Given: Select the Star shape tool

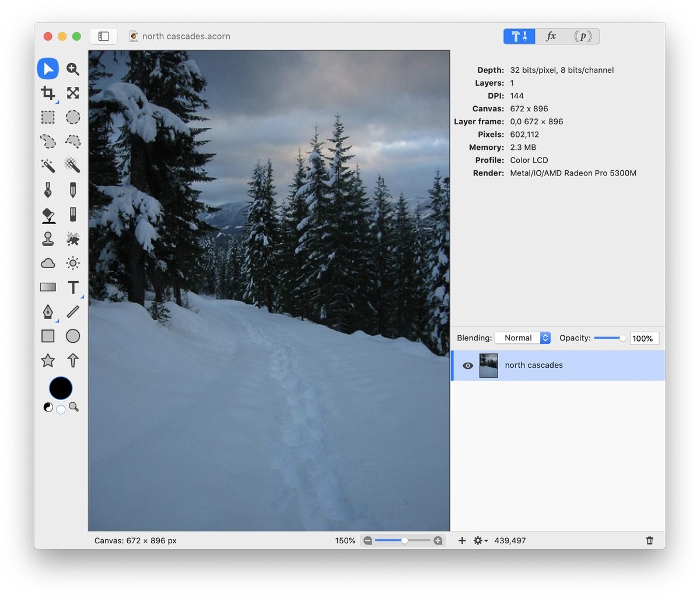Looking at the screenshot, I should [x=48, y=361].
